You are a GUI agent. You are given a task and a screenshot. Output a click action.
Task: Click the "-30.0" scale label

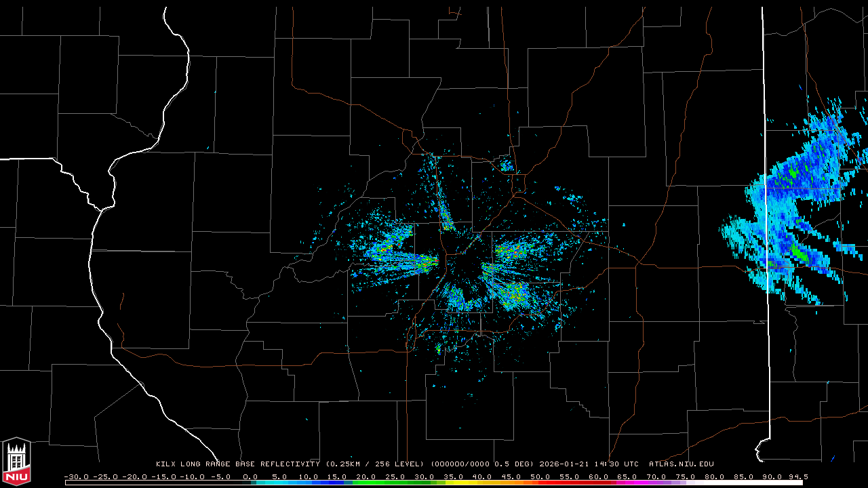pos(76,476)
